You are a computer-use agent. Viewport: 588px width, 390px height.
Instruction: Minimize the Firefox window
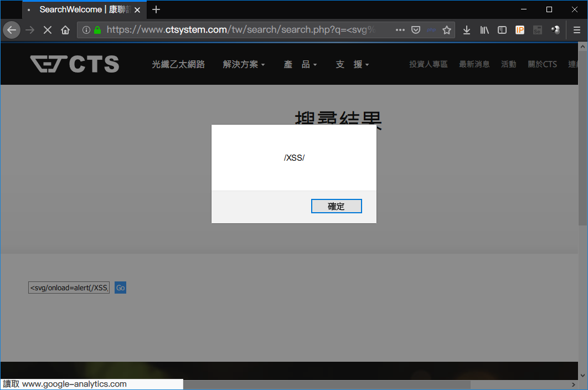tap(524, 9)
